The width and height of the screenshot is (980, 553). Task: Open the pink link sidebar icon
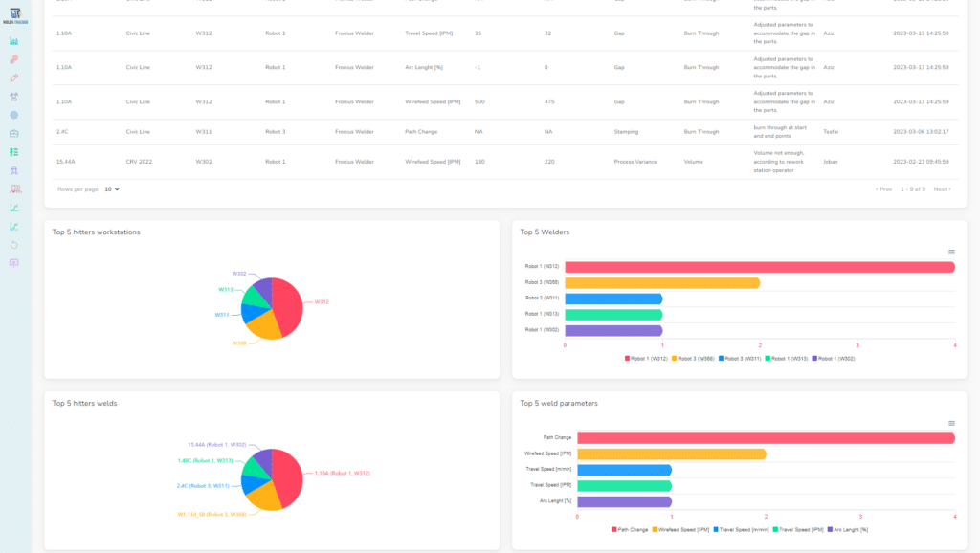pyautogui.click(x=13, y=59)
